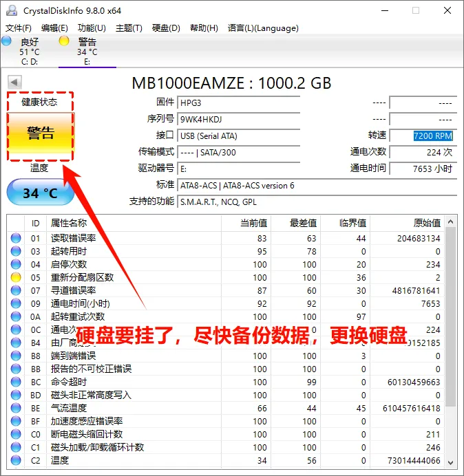Click the 重新分配扇区数 attribute name
The width and height of the screenshot is (464, 476).
click(x=82, y=277)
